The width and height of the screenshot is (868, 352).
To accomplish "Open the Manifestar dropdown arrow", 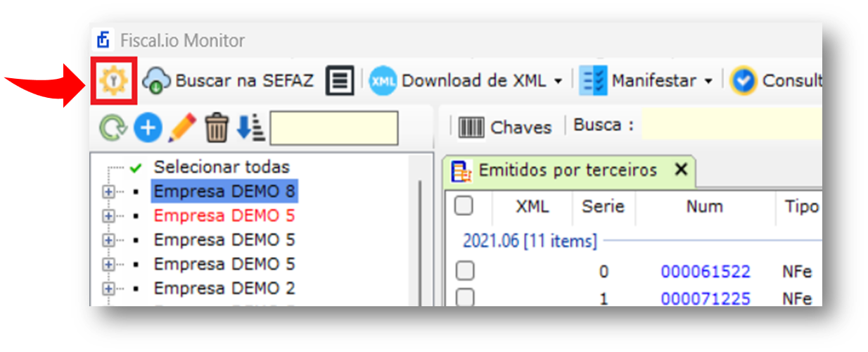I will [x=708, y=82].
